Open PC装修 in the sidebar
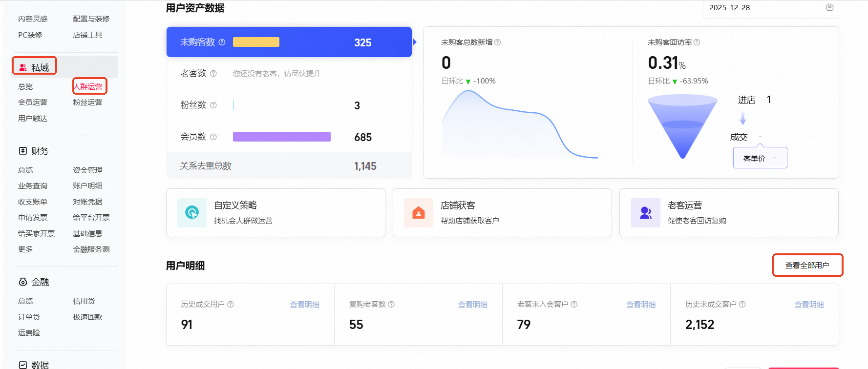 tap(30, 35)
